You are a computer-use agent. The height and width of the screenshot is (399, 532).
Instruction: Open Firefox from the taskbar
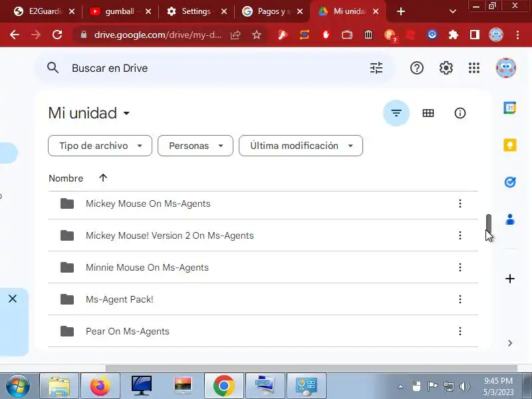(100, 386)
